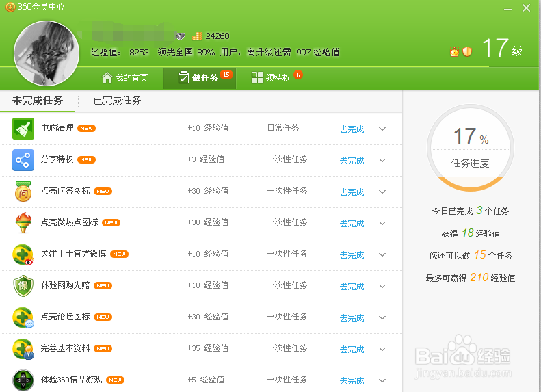Click the 体验360精品游戏 gamepad icon
The image size is (541, 392).
(23, 380)
